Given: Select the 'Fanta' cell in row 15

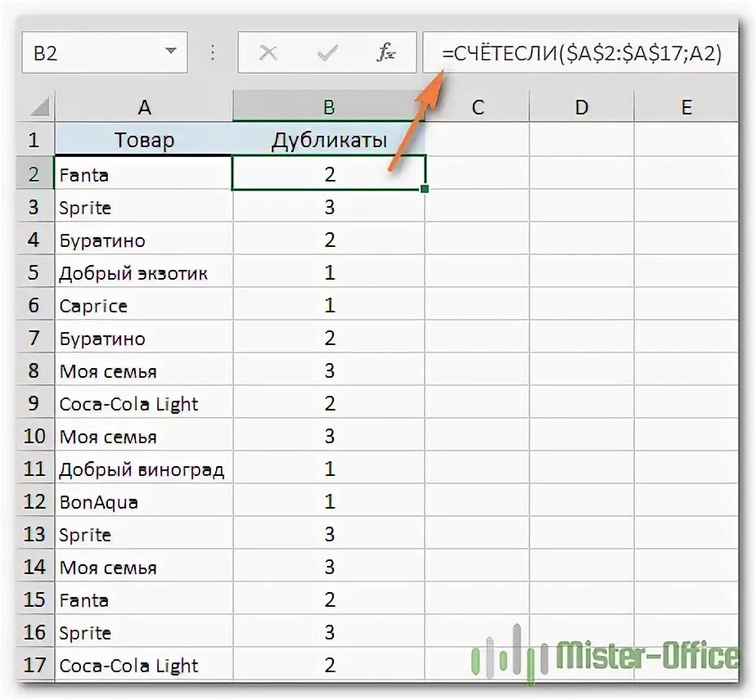Looking at the screenshot, I should 144,599.
